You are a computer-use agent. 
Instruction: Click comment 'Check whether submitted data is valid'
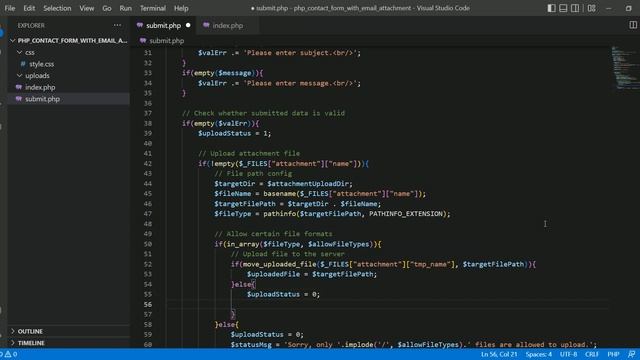263,113
